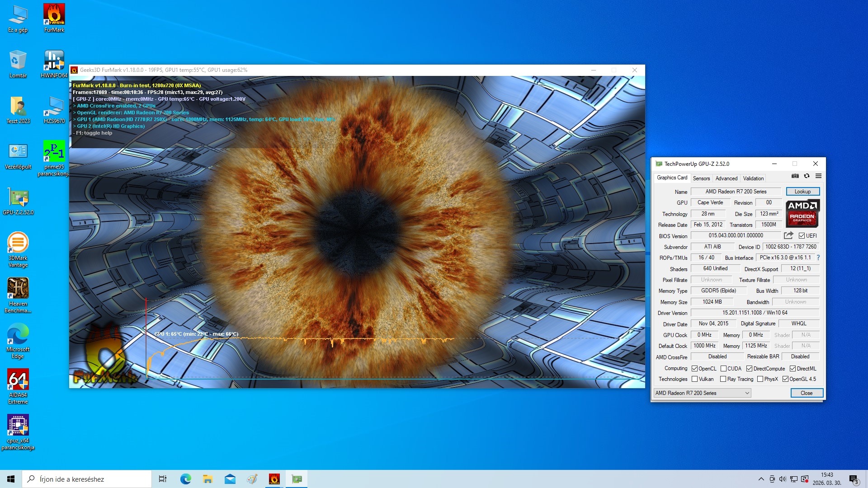Switch to the Validation tab

pos(753,178)
